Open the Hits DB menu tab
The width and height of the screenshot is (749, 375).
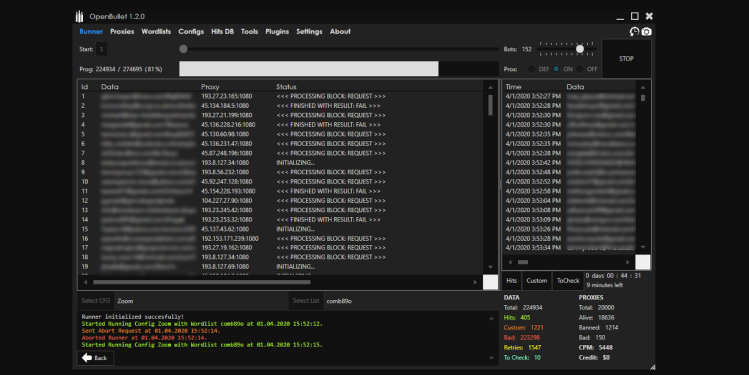pos(222,32)
